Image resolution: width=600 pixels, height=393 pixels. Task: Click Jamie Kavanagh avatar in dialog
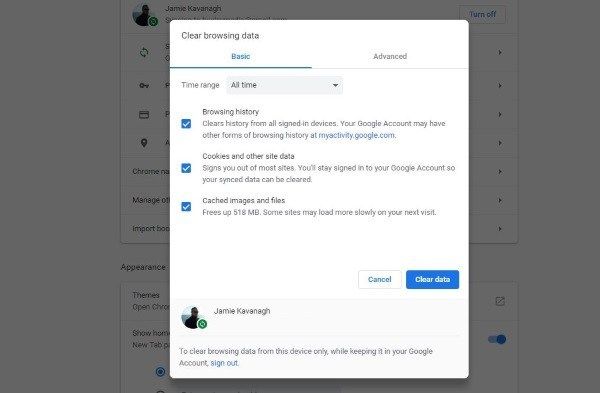192,317
